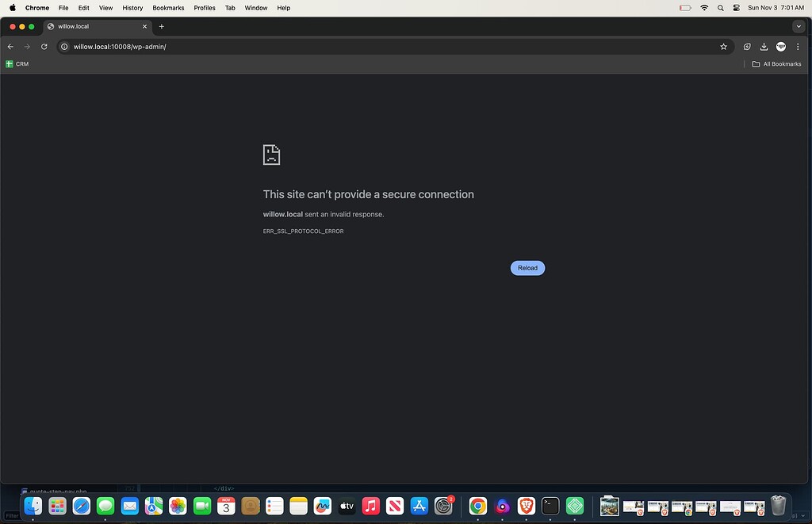Click the browser profile avatar icon

click(x=780, y=47)
